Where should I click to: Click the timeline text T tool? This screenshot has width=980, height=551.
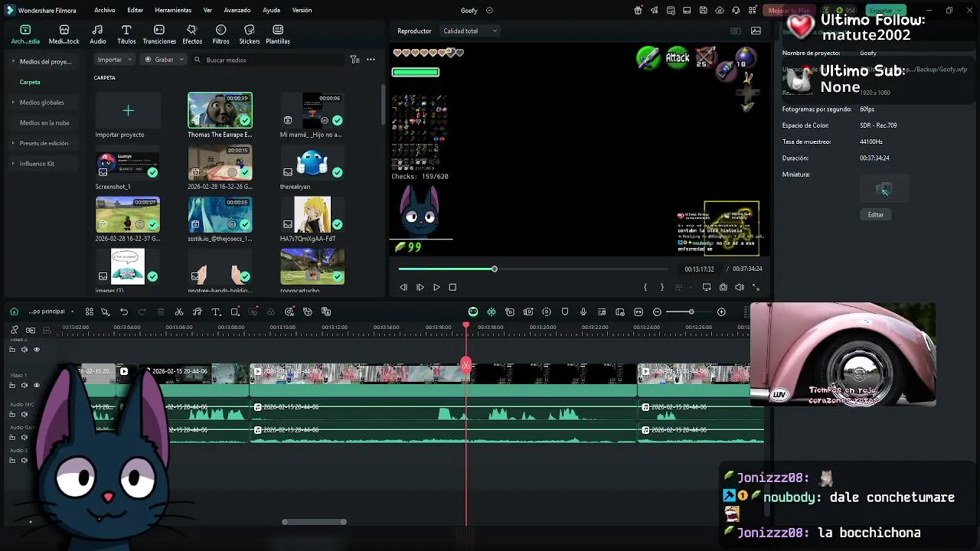[x=216, y=311]
